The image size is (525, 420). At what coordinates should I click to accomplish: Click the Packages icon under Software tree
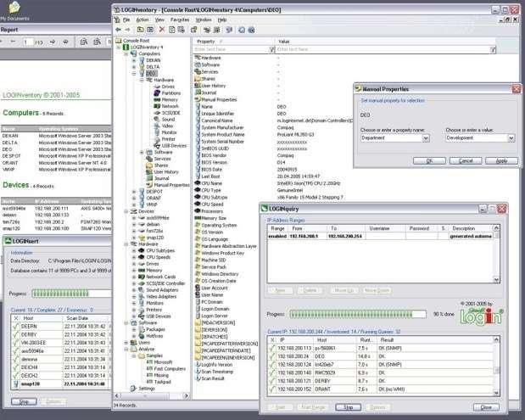tap(142, 329)
